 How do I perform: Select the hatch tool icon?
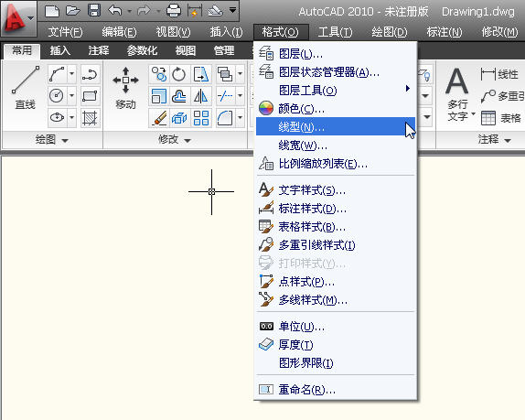tap(90, 118)
